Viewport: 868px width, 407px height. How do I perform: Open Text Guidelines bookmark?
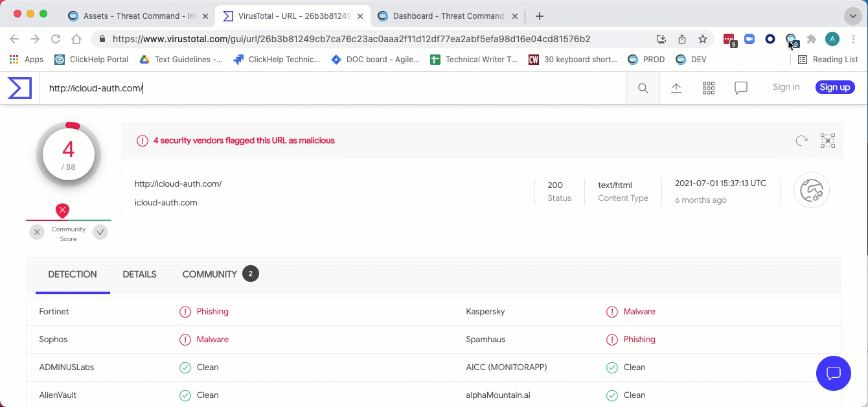coord(181,60)
